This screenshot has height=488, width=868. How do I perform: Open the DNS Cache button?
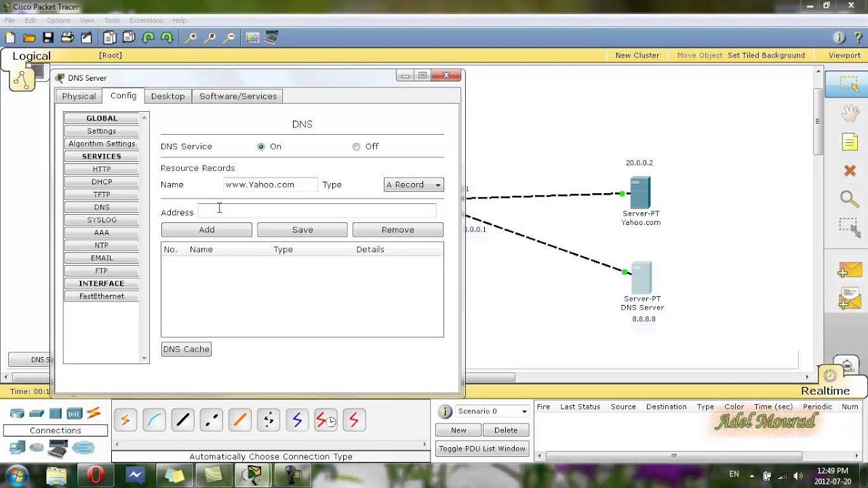(186, 349)
